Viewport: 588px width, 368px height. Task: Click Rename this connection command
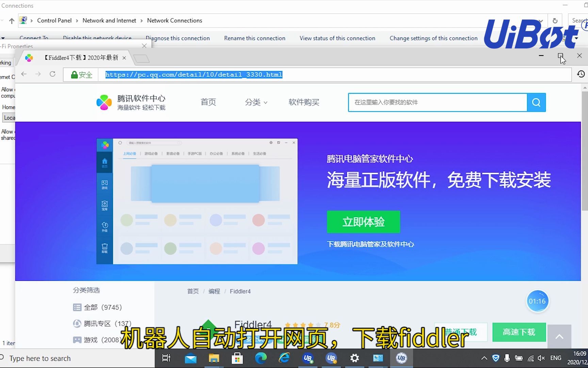[x=255, y=38]
